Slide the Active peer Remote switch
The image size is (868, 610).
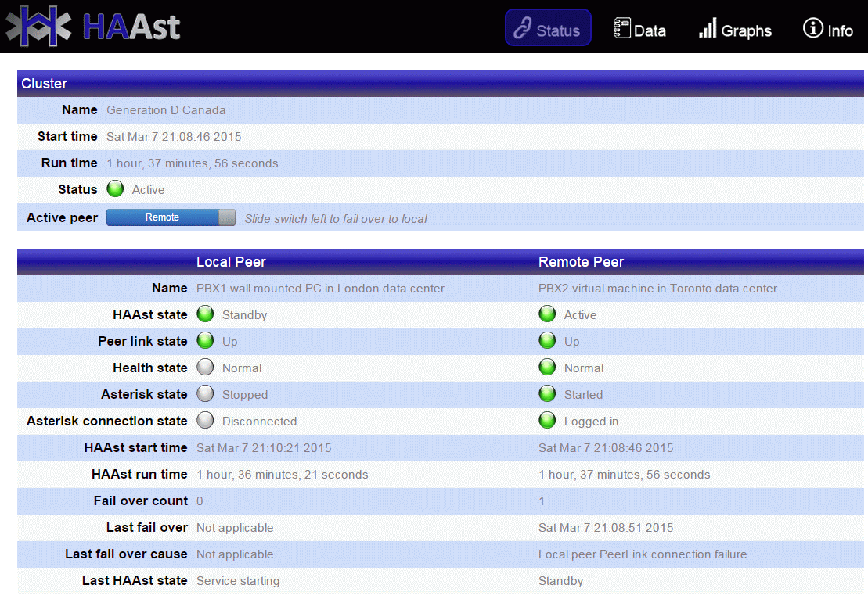click(x=163, y=217)
